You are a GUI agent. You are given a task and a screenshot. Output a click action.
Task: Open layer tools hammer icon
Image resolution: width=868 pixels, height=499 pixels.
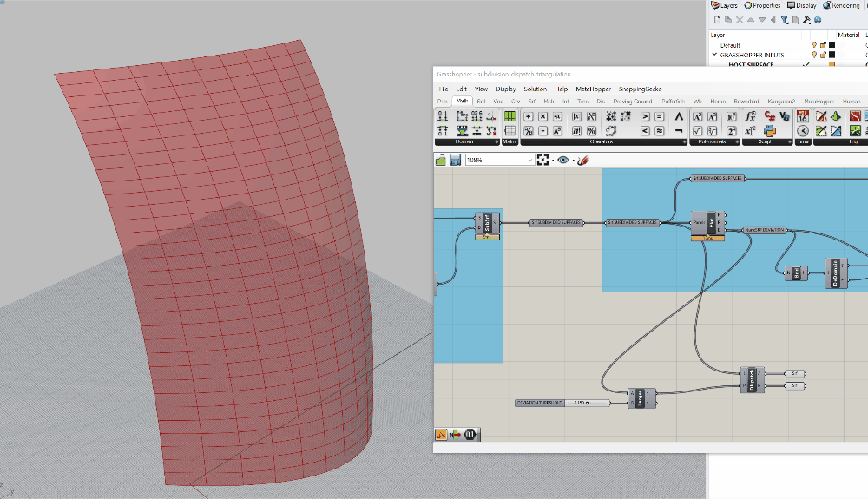806,19
